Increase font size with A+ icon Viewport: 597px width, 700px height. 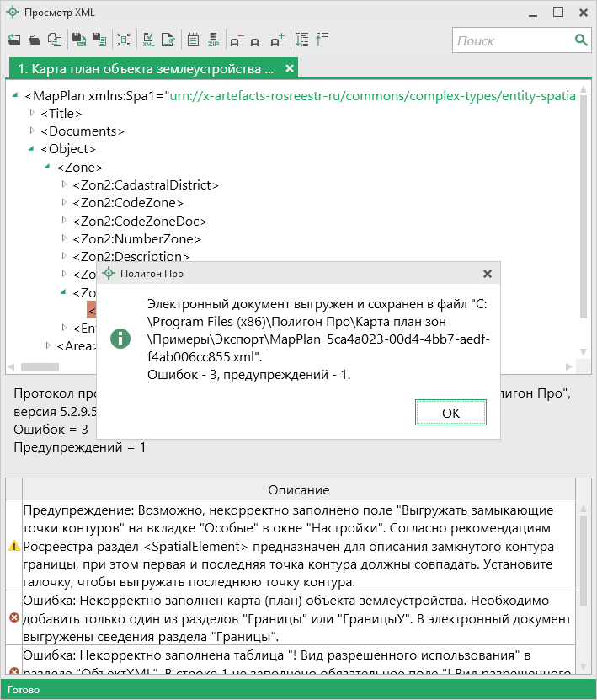[x=277, y=40]
